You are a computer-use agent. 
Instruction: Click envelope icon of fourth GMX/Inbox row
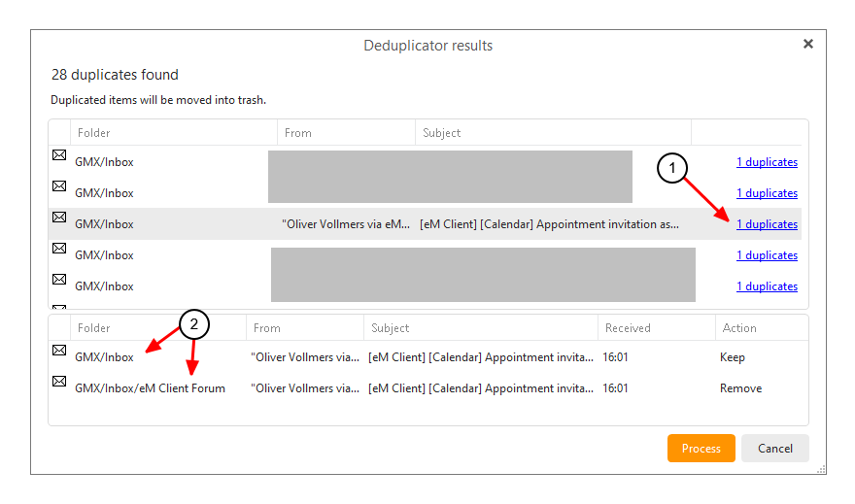tap(59, 249)
